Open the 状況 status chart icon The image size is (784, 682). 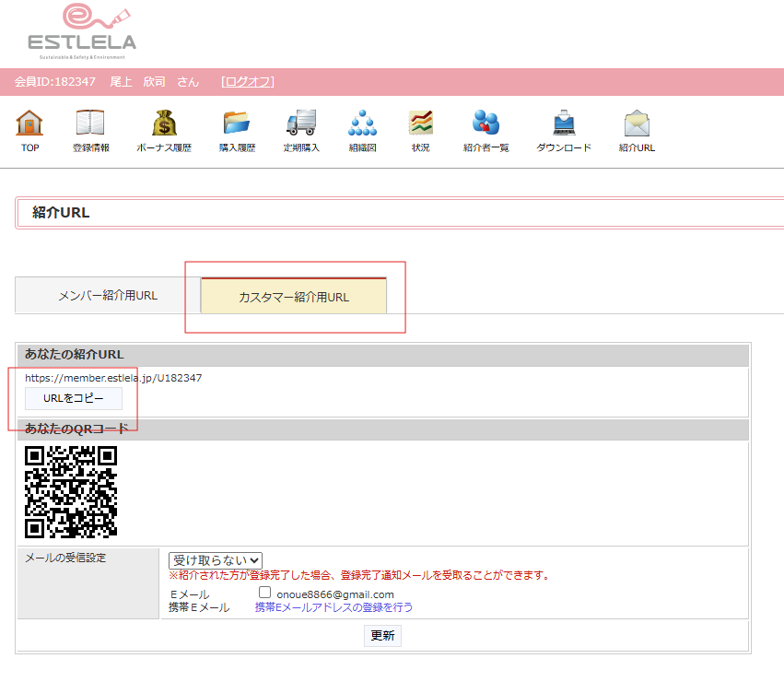click(421, 123)
